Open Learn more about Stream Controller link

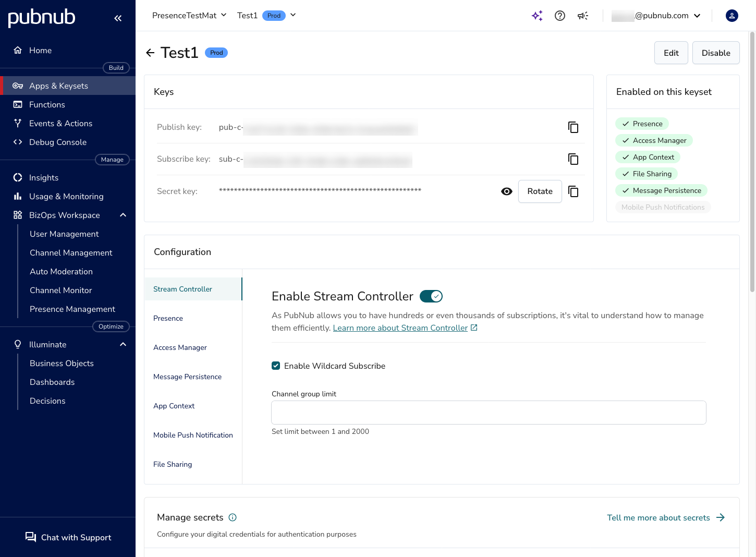coord(400,328)
